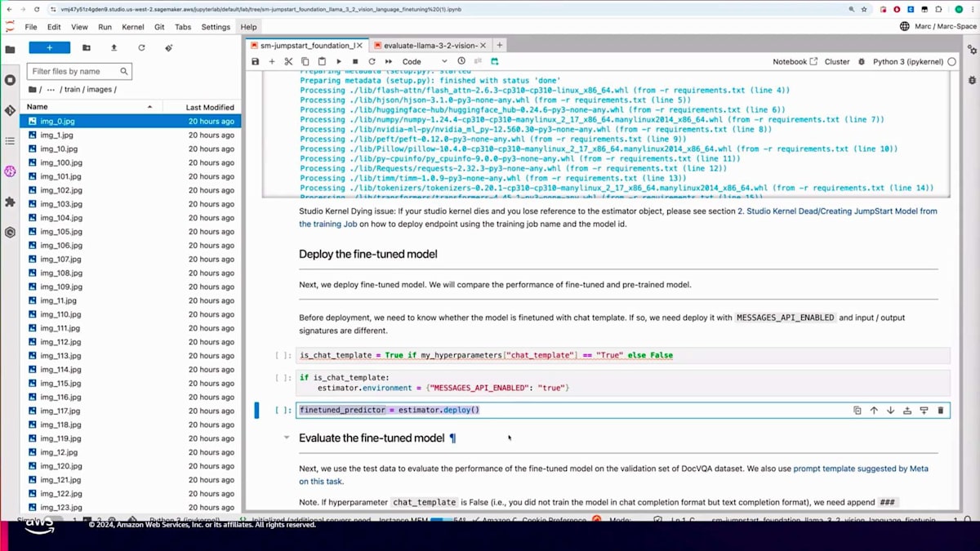The height and width of the screenshot is (551, 980).
Task: Open the Table of Contents sidebar icon
Action: click(10, 141)
